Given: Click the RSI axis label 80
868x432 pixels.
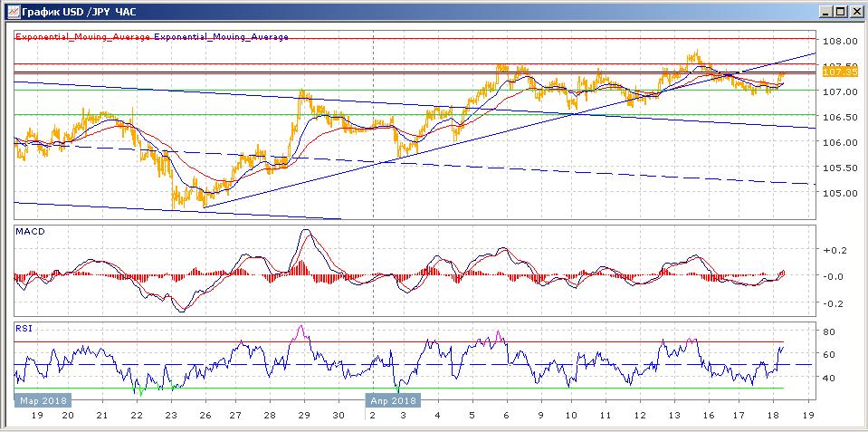Looking at the screenshot, I should click(829, 331).
